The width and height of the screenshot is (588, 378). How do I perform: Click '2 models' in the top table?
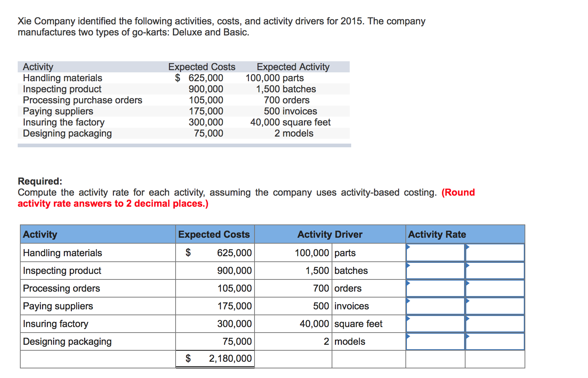tap(294, 133)
